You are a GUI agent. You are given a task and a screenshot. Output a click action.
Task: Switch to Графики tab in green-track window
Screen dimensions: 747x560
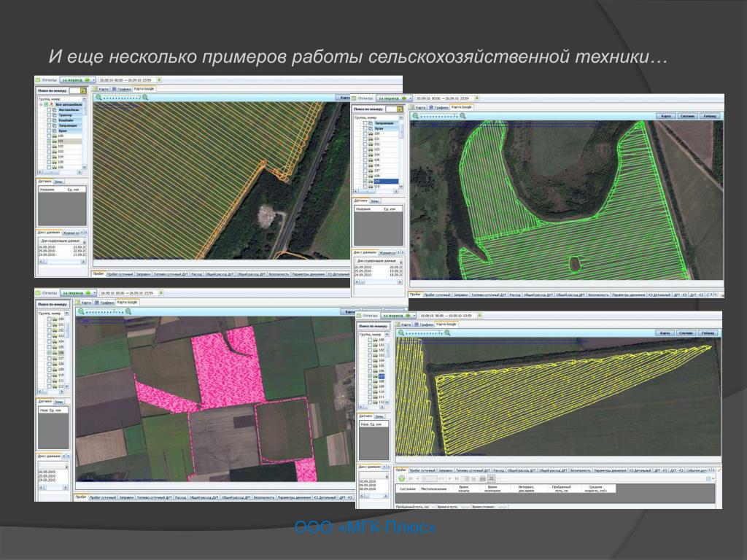point(439,108)
